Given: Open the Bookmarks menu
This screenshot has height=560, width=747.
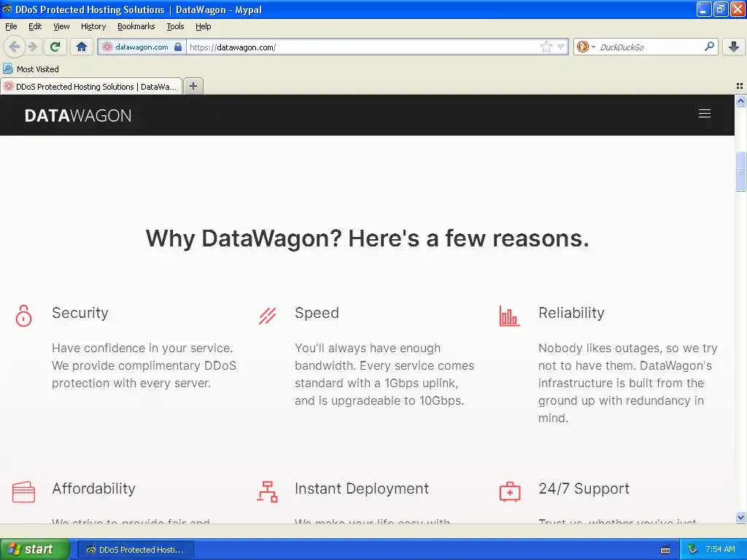Looking at the screenshot, I should pos(136,26).
